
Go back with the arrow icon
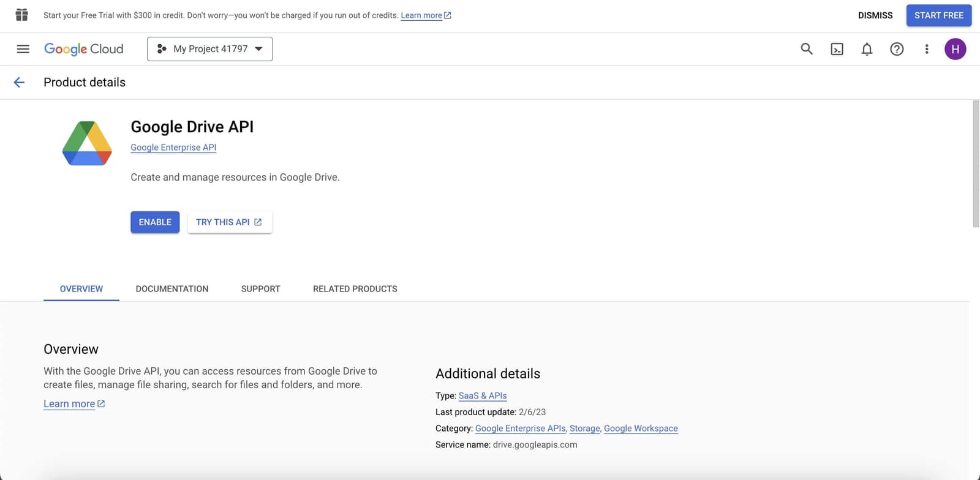point(19,82)
